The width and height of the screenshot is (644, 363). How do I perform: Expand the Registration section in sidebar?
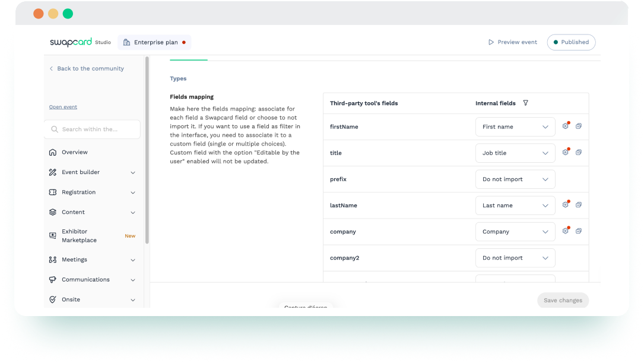click(133, 192)
